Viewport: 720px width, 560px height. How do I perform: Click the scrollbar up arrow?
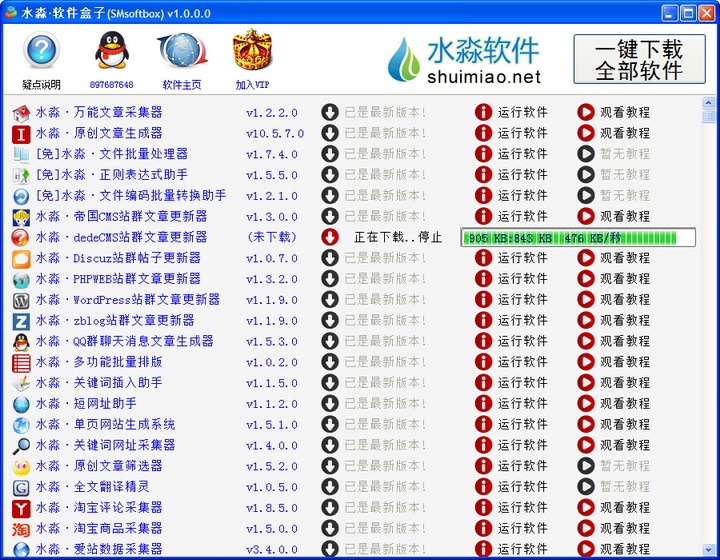click(708, 102)
